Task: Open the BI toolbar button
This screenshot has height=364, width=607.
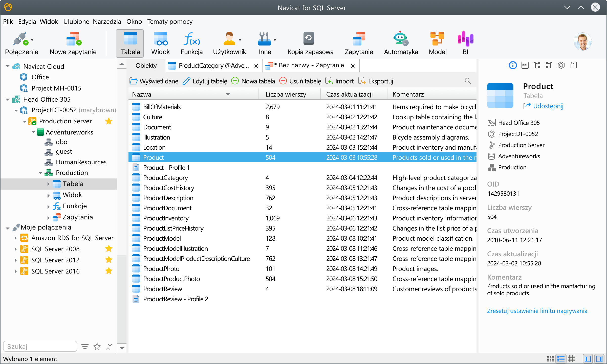Action: pyautogui.click(x=465, y=43)
